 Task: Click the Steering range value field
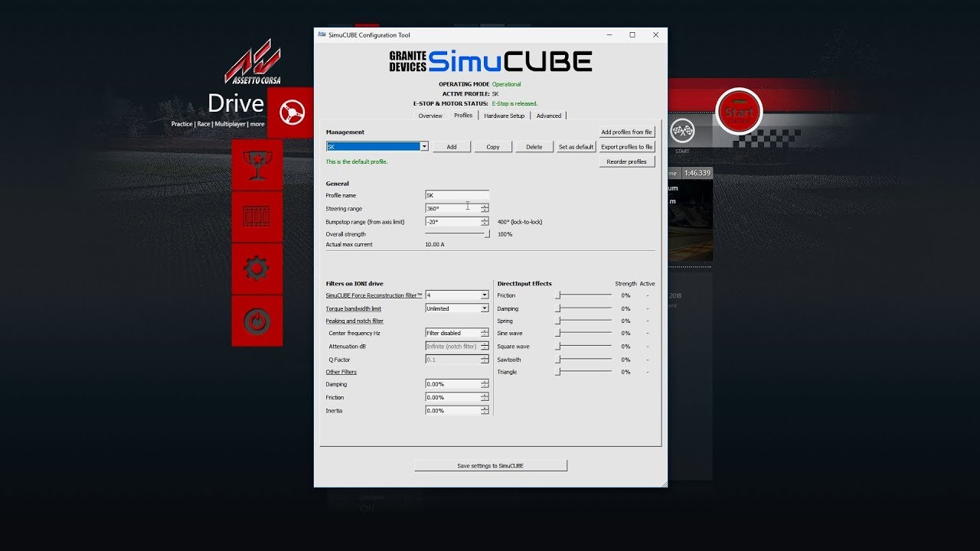[x=453, y=208]
